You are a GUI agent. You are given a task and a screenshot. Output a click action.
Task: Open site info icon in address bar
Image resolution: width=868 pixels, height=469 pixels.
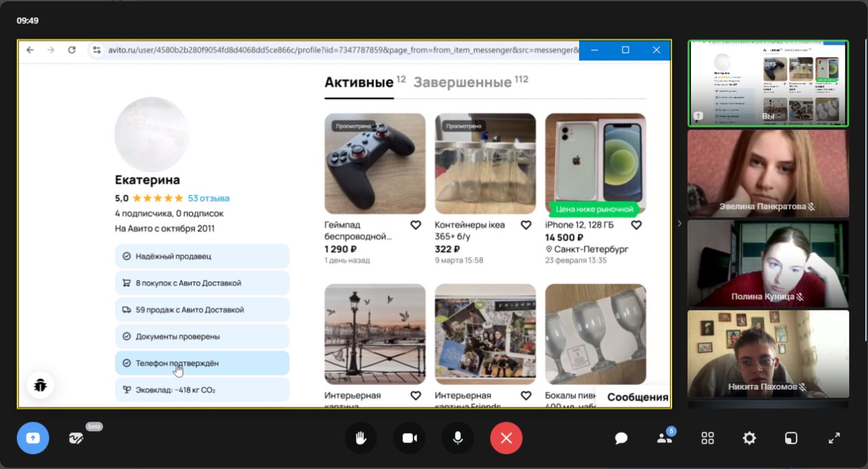point(97,50)
